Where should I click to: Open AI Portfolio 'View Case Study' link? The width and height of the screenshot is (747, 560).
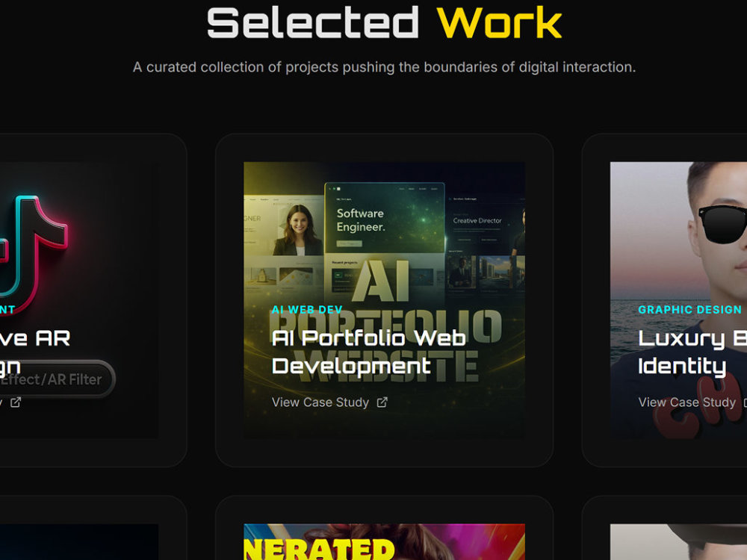tap(329, 402)
